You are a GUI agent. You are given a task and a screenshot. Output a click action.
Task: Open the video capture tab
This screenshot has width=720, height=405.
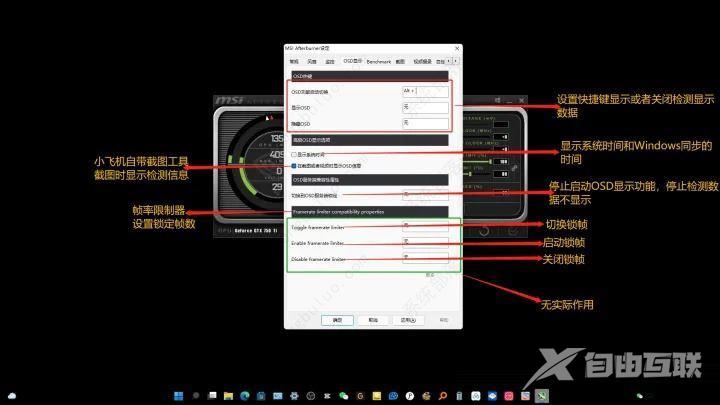pyautogui.click(x=422, y=61)
